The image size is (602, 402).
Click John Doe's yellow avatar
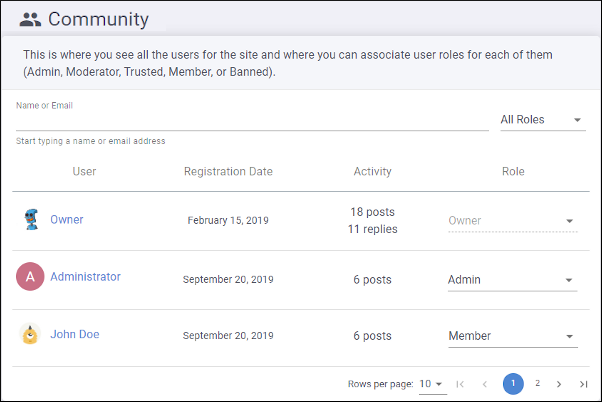(x=31, y=335)
